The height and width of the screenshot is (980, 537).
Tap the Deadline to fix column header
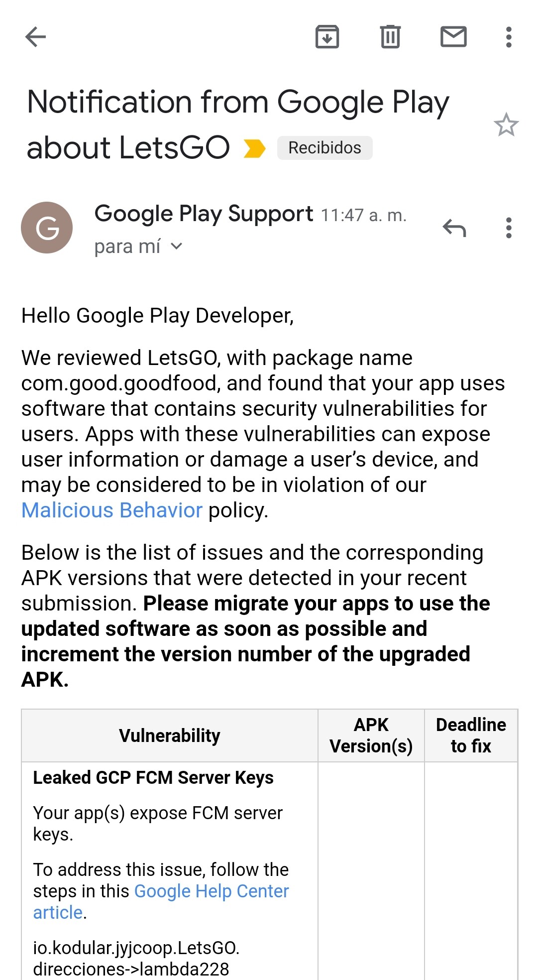click(471, 735)
